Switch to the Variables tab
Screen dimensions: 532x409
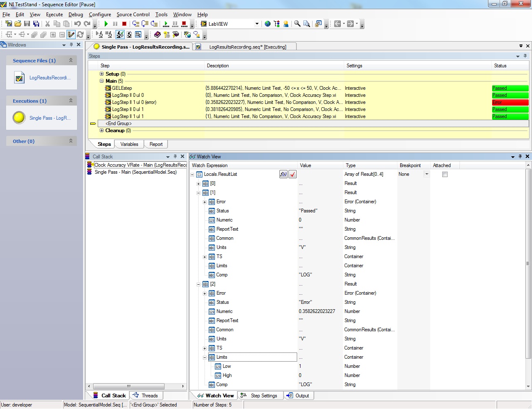click(x=129, y=144)
